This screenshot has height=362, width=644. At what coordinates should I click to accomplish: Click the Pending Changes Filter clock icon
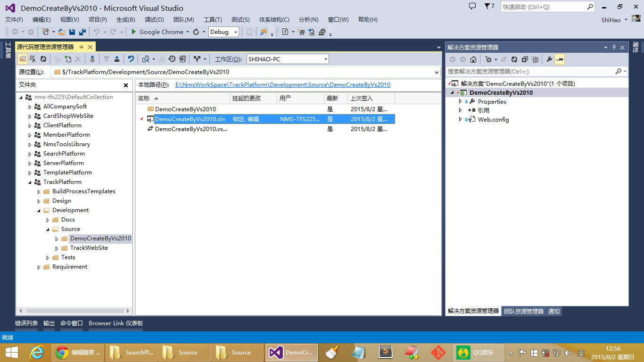point(490,59)
